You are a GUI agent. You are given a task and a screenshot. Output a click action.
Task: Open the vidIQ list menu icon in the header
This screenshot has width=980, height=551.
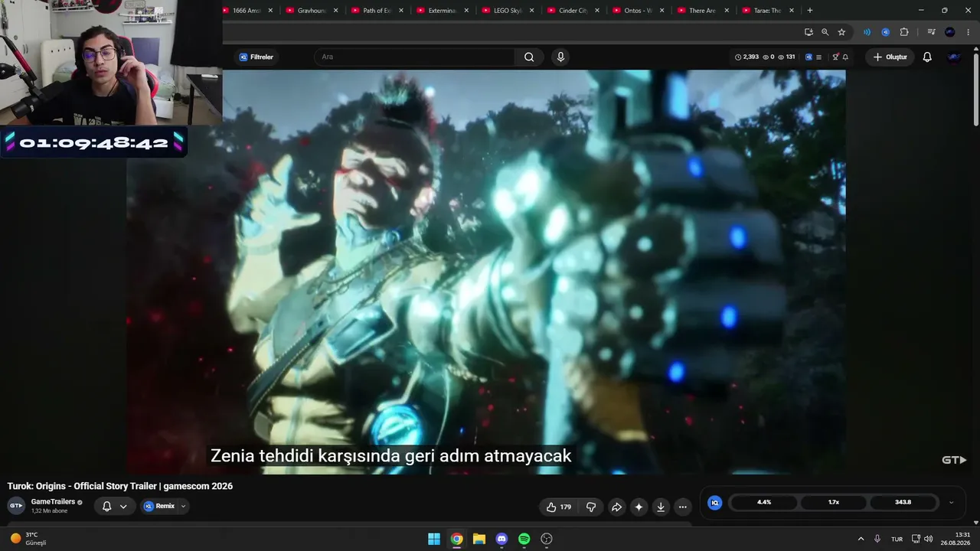coord(818,57)
